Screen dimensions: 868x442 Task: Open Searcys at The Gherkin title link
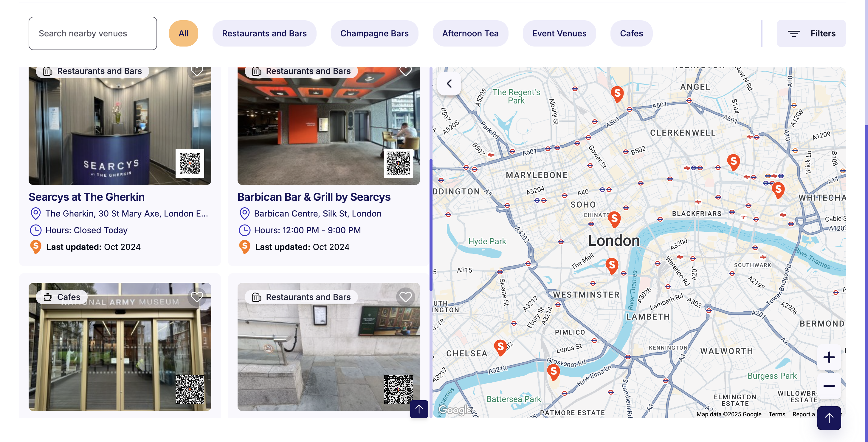click(87, 197)
